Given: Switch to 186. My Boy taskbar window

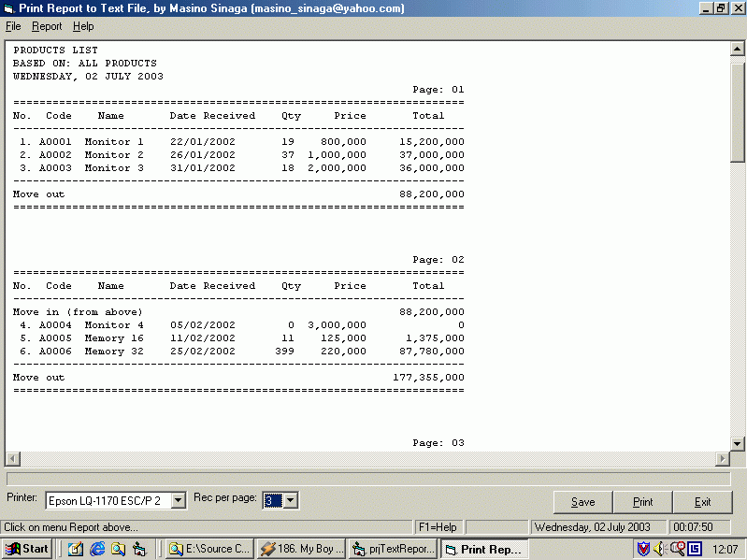Looking at the screenshot, I should point(302,549).
